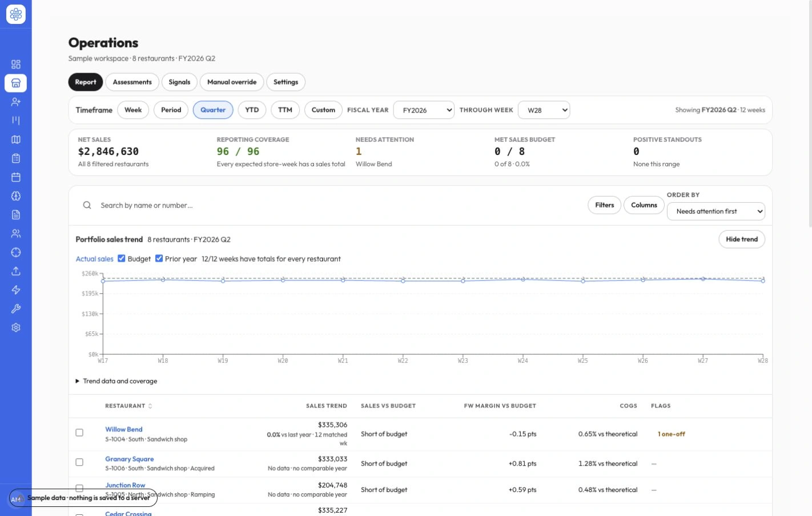Click the Columns button

click(x=644, y=205)
